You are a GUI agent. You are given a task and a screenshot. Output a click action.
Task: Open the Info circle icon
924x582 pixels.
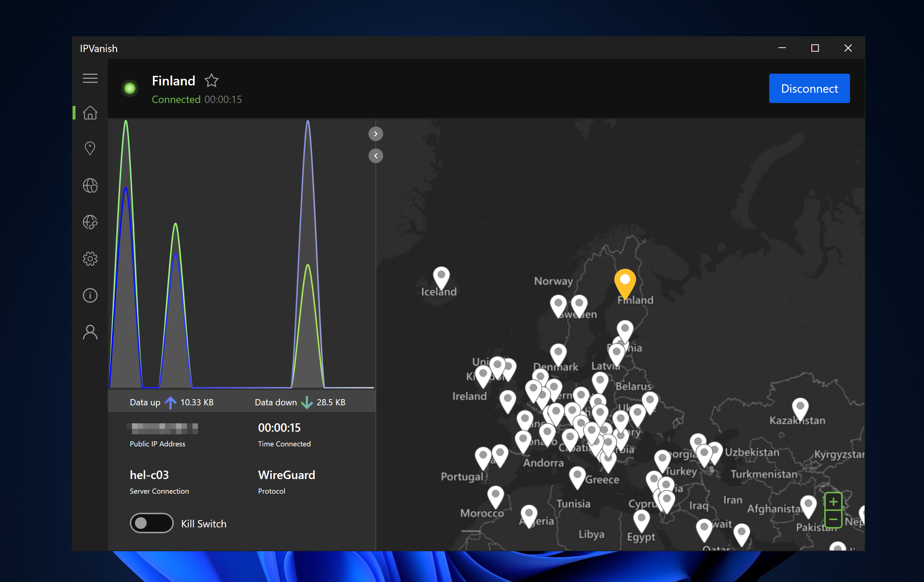click(90, 295)
